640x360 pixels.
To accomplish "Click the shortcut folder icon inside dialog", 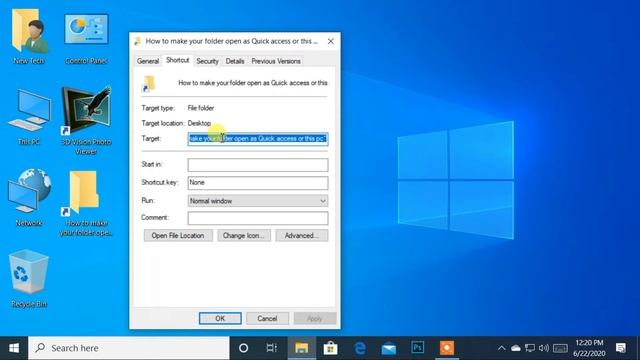I will point(149,83).
